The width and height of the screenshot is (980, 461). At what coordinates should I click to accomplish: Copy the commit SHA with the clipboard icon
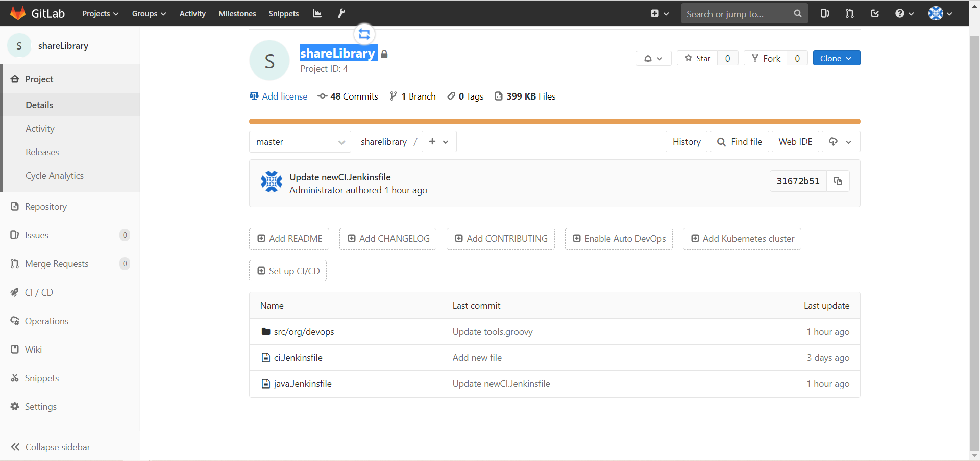(x=838, y=181)
